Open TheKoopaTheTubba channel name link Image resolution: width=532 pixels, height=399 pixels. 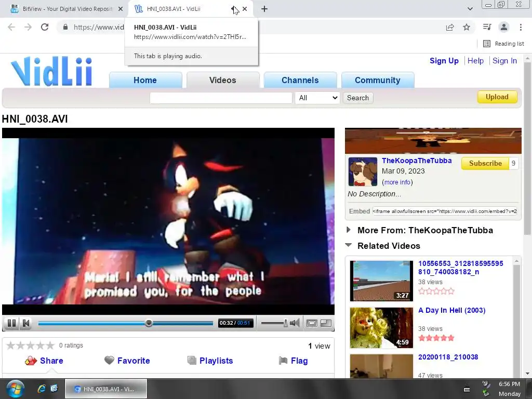tap(417, 161)
